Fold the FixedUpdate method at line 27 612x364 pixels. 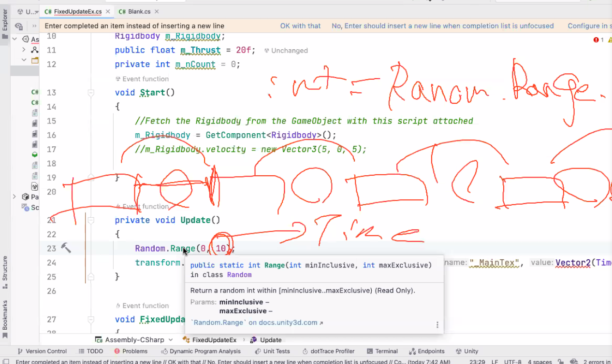click(90, 320)
